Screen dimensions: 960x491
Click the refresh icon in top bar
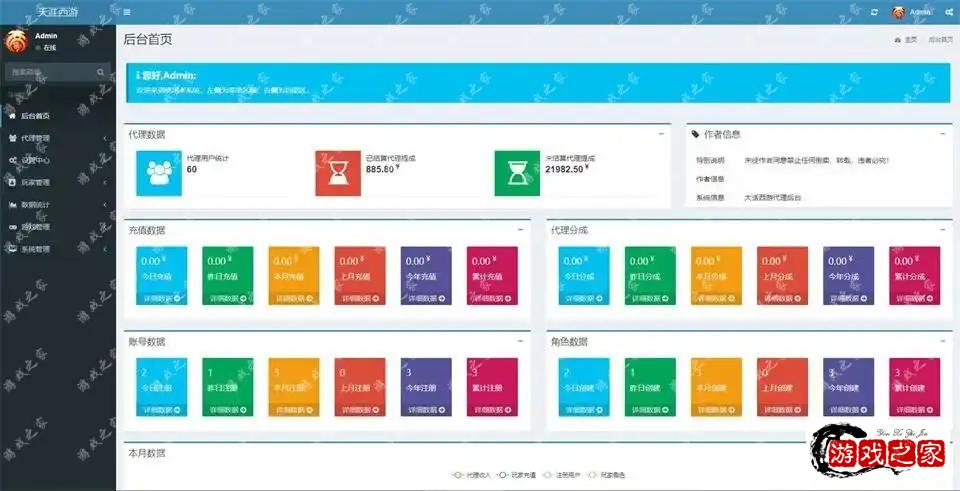click(x=875, y=12)
